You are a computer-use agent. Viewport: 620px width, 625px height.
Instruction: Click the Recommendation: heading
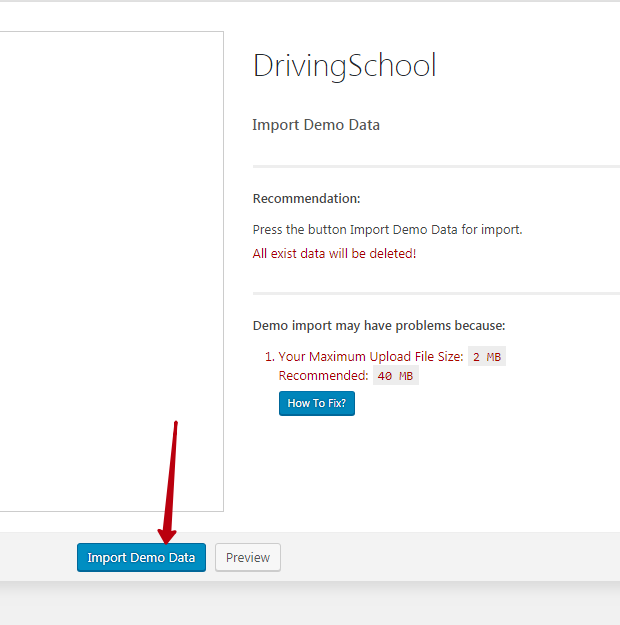click(x=306, y=199)
